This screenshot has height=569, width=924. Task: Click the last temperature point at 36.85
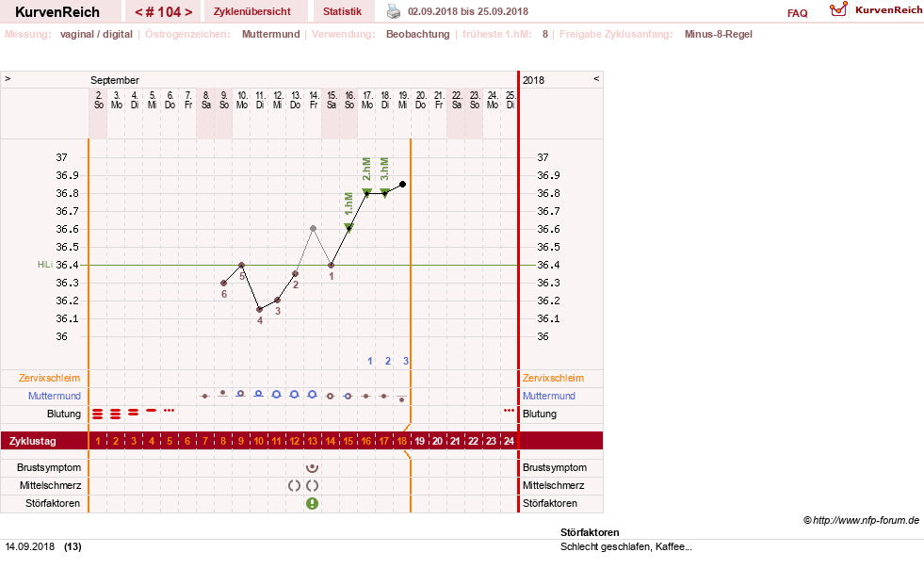coord(402,185)
